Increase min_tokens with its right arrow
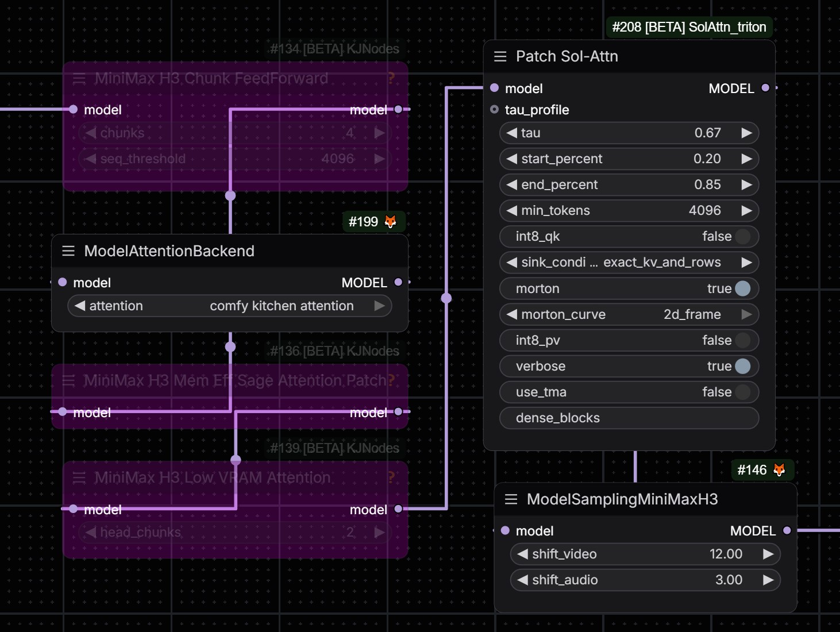Viewport: 840px width, 632px height. [x=747, y=210]
